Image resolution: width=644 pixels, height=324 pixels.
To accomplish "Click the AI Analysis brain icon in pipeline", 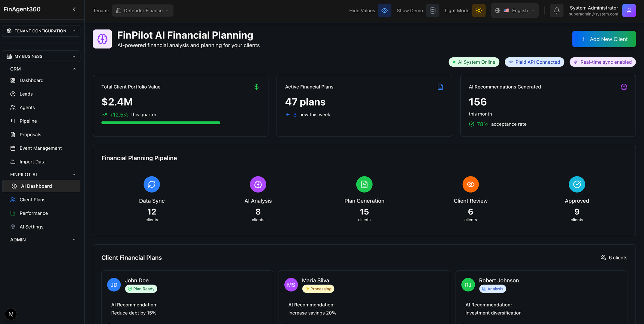I will click(x=258, y=184).
